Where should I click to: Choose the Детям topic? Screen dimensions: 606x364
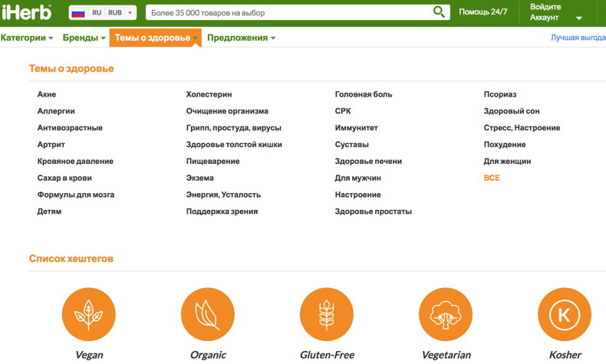coord(49,212)
